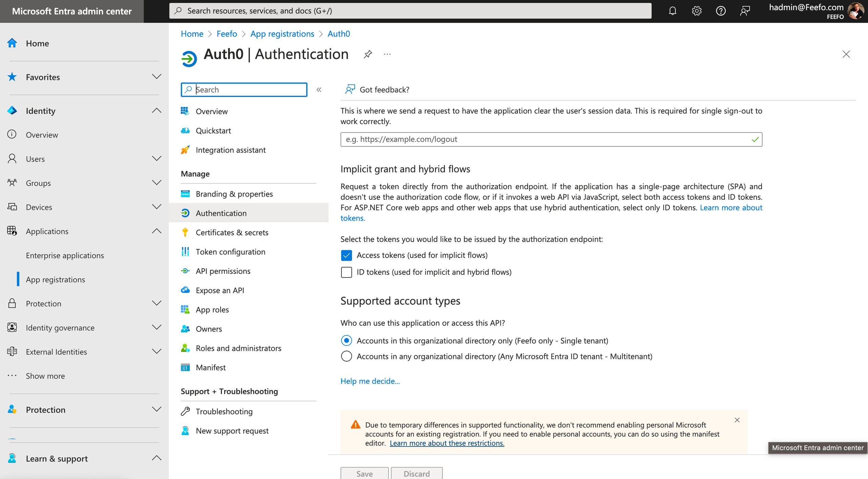Expand the Users submenu
The height and width of the screenshot is (479, 868).
(x=156, y=159)
